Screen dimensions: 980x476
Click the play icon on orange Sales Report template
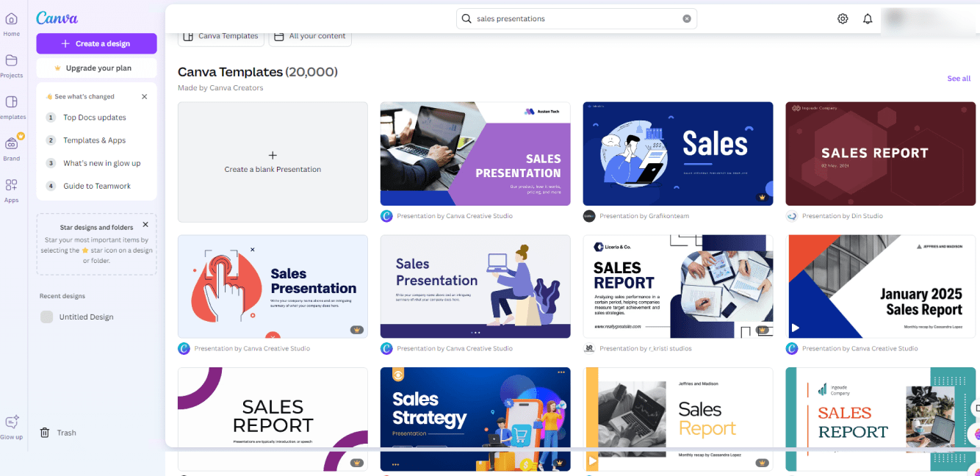pyautogui.click(x=592, y=462)
